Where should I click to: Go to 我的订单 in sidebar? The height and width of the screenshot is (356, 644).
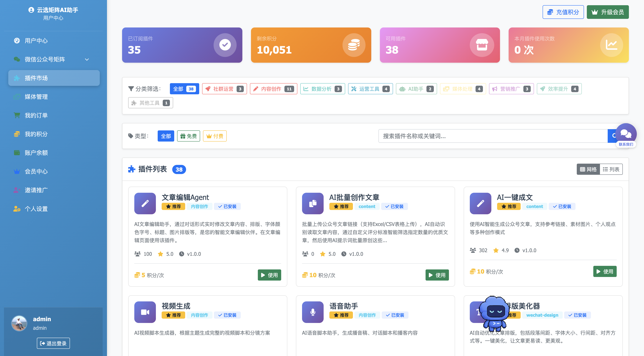[54, 115]
